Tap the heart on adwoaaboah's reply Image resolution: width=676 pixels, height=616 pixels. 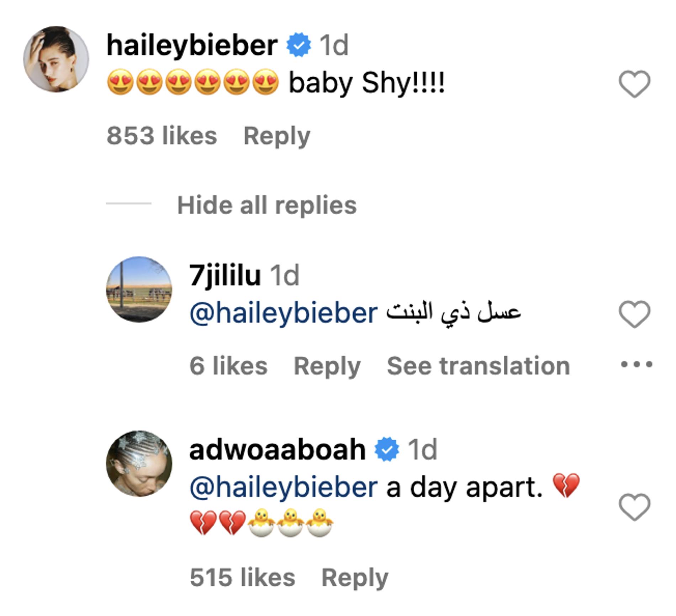click(634, 507)
